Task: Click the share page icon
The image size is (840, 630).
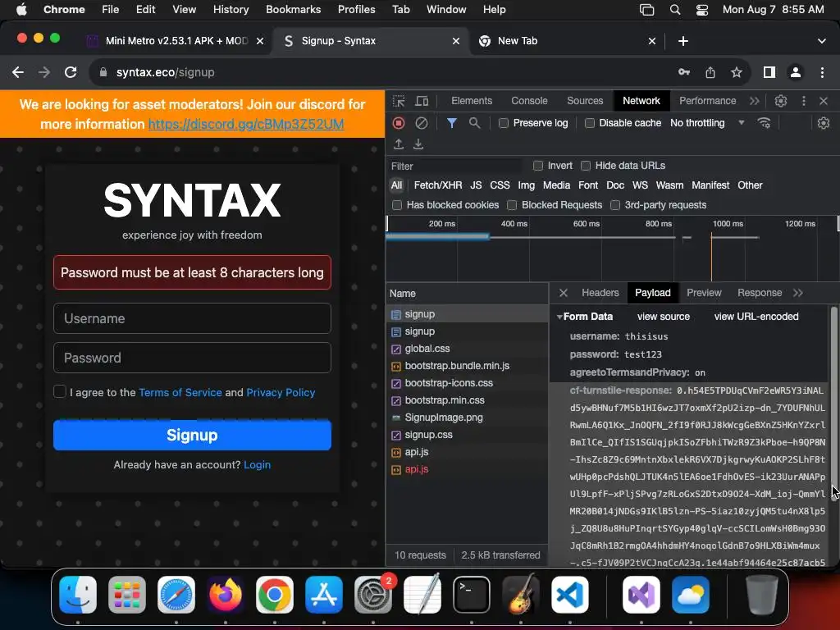Action: coord(710,72)
